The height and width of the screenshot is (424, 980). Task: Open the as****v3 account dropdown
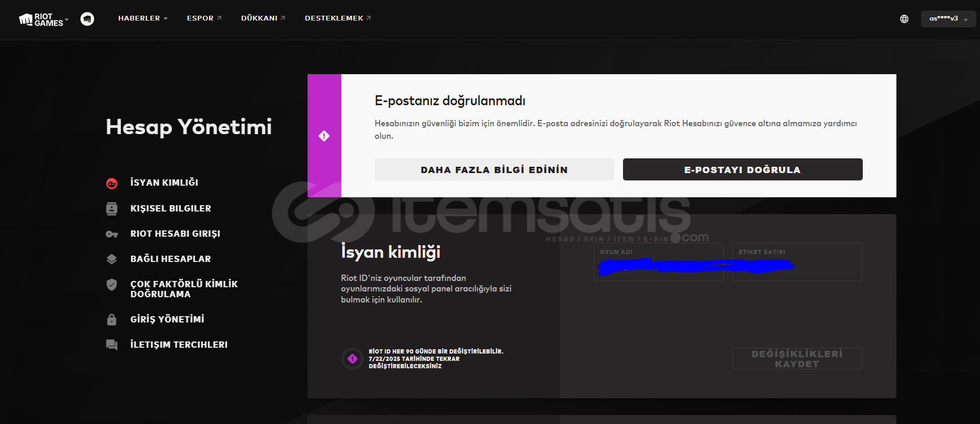948,19
